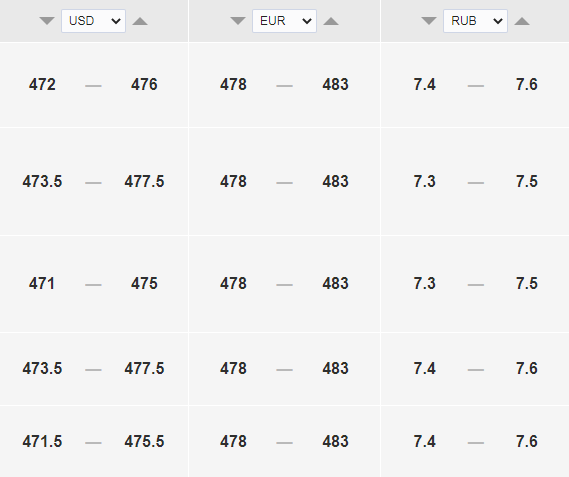This screenshot has height=477, width=569.
Task: Sort USD column descending with down arrow
Action: click(47, 21)
